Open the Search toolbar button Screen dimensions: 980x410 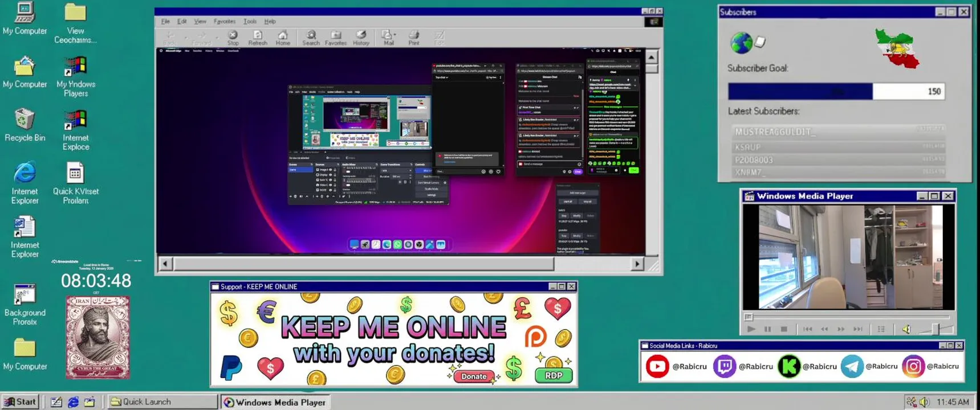[311, 38]
